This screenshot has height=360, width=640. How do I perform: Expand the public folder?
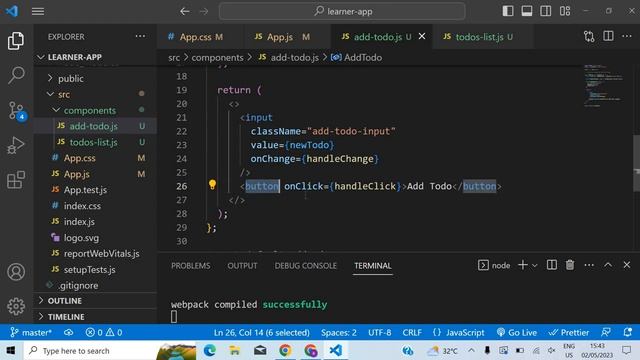(95, 78)
